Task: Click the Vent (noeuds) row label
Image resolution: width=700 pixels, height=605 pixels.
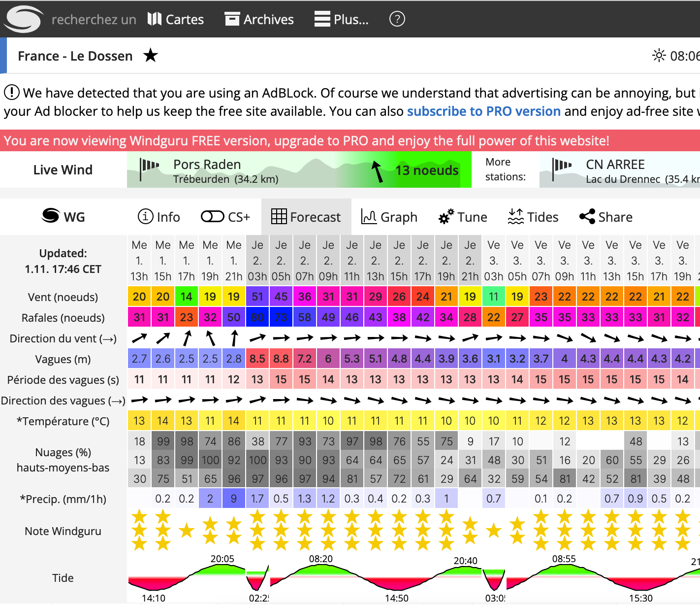Action: tap(63, 297)
